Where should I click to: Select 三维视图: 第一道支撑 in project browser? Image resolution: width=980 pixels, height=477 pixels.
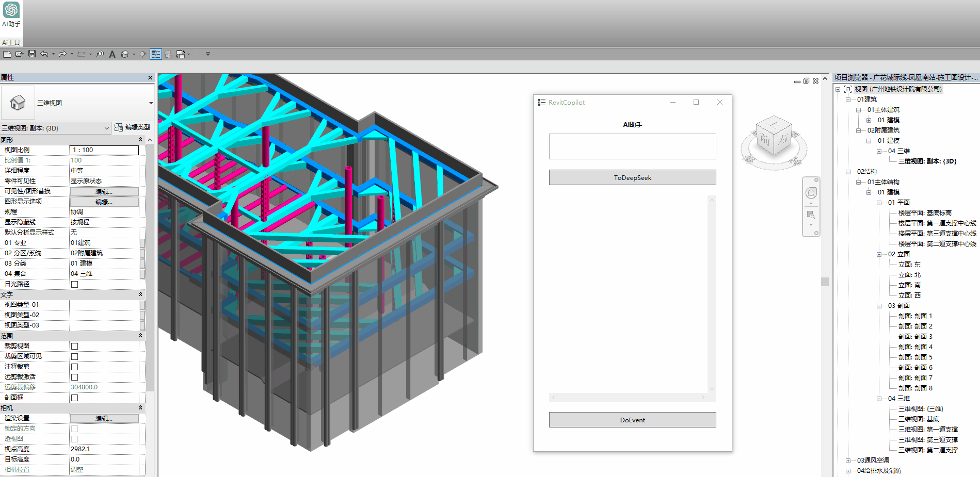[x=928, y=430]
